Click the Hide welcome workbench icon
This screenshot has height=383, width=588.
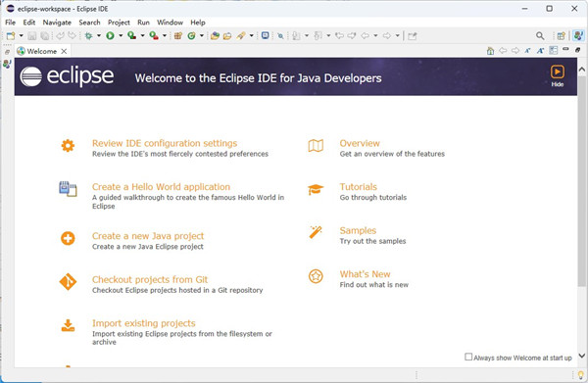pos(558,75)
